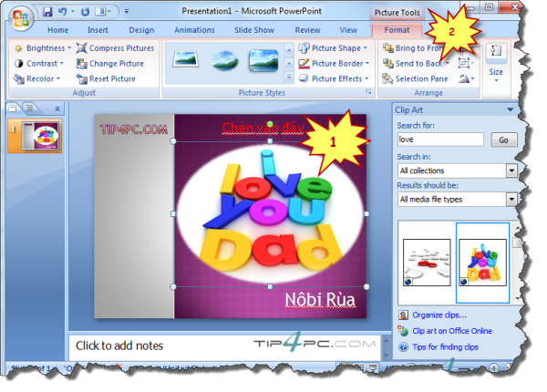This screenshot has width=547, height=392.
Task: Open the Insert tab
Action: click(98, 30)
